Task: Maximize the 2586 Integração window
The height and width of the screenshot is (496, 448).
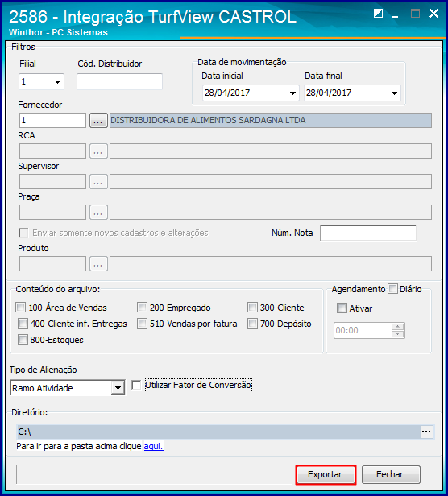Action: click(415, 14)
